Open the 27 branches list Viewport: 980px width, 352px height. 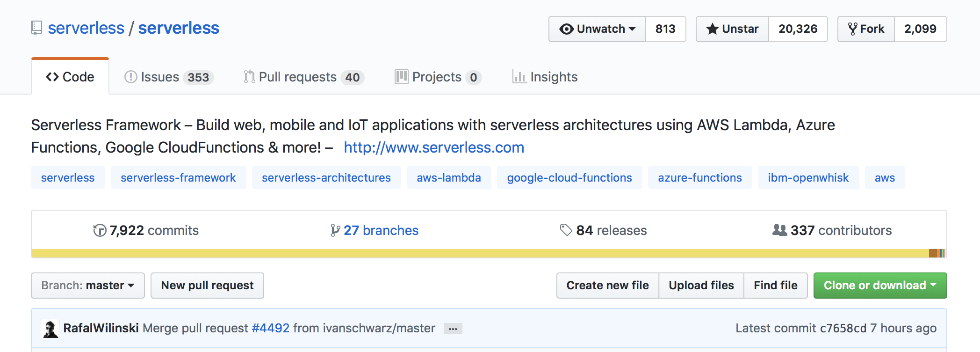coord(375,230)
